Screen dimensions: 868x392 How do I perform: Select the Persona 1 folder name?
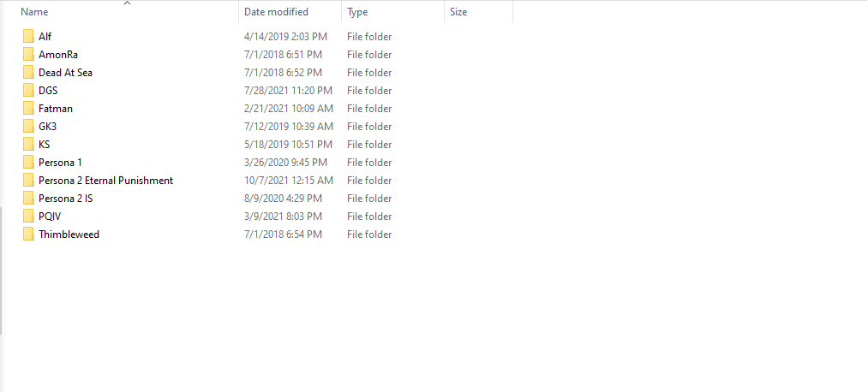tap(60, 163)
